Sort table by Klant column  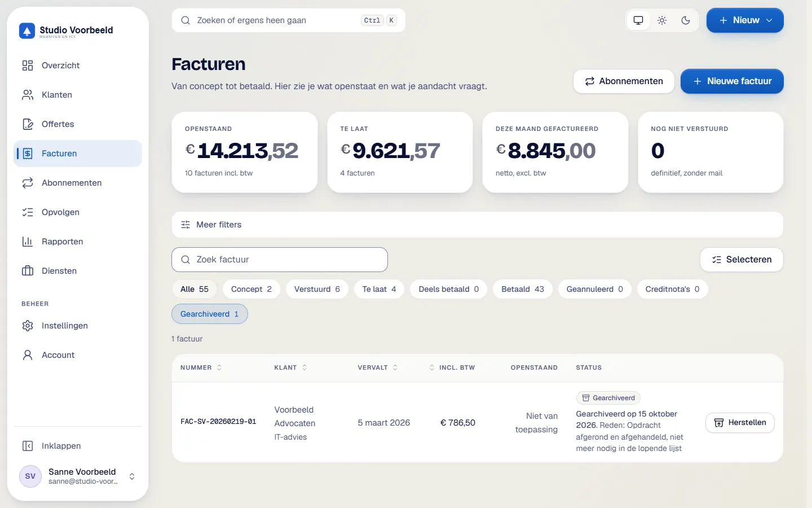tap(290, 367)
